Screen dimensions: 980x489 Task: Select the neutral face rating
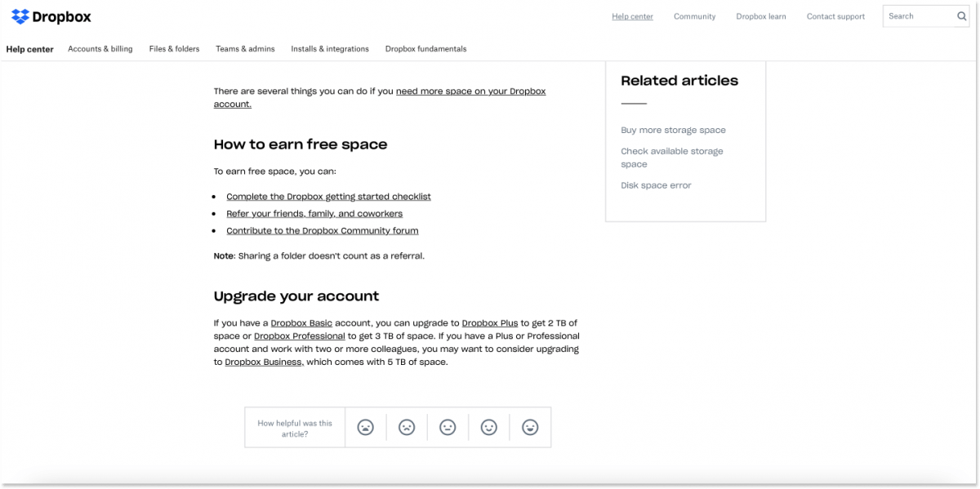coord(448,426)
